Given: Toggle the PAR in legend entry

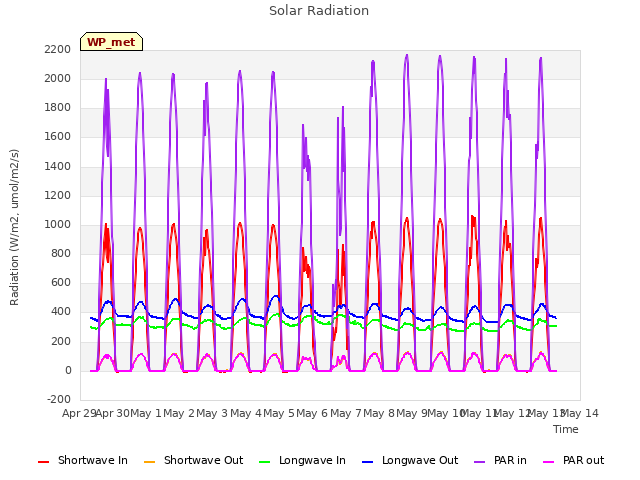Looking at the screenshot, I should 500,460.
